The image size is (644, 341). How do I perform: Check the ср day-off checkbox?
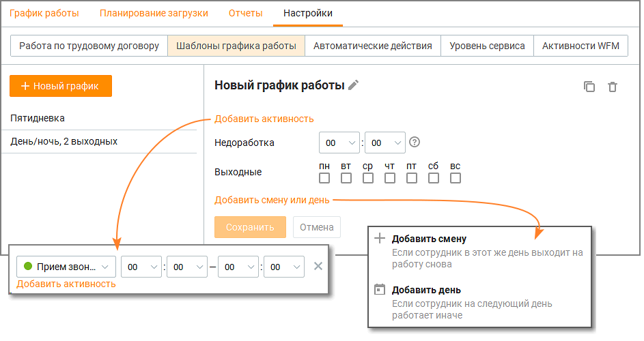pos(368,178)
